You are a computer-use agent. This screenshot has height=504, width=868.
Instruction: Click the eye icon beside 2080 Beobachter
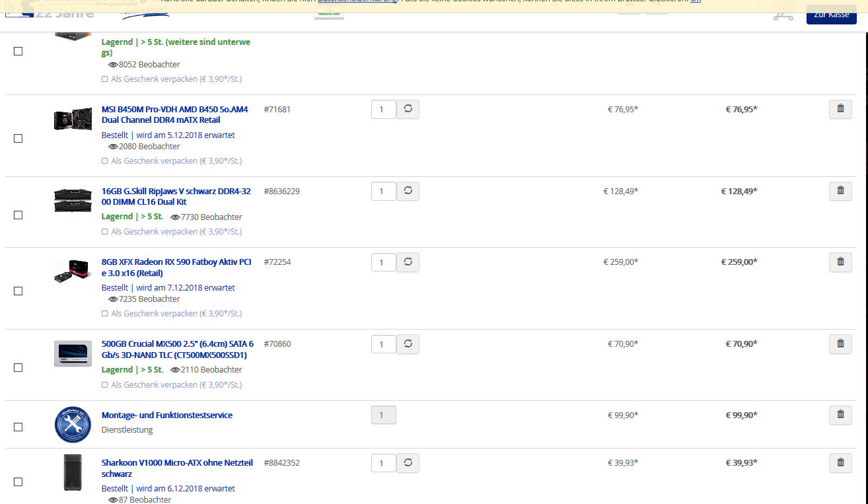[x=113, y=147]
